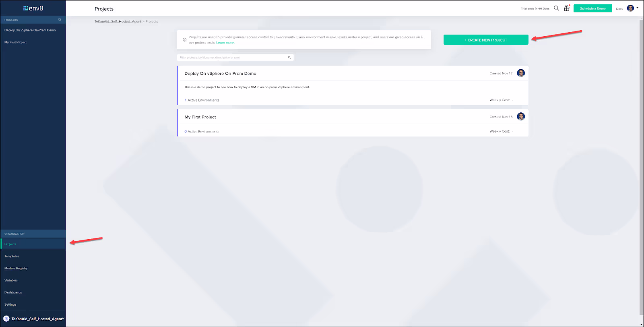Click '1 Active Environments' on vSphere card

click(202, 100)
